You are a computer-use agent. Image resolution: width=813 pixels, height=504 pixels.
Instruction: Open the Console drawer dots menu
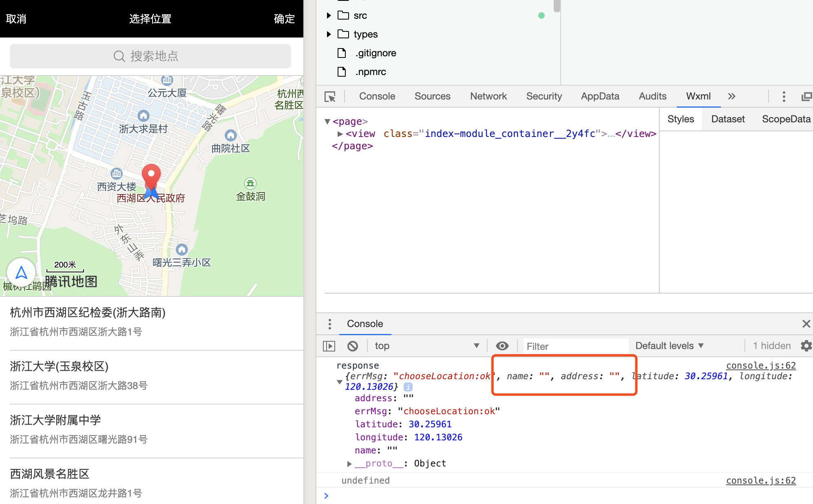[x=330, y=324]
